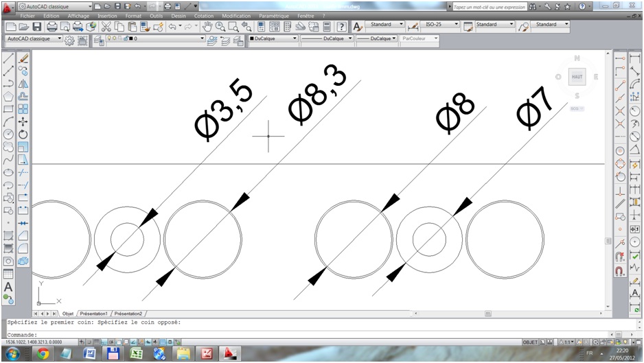Select the Move tool icon

[23, 121]
